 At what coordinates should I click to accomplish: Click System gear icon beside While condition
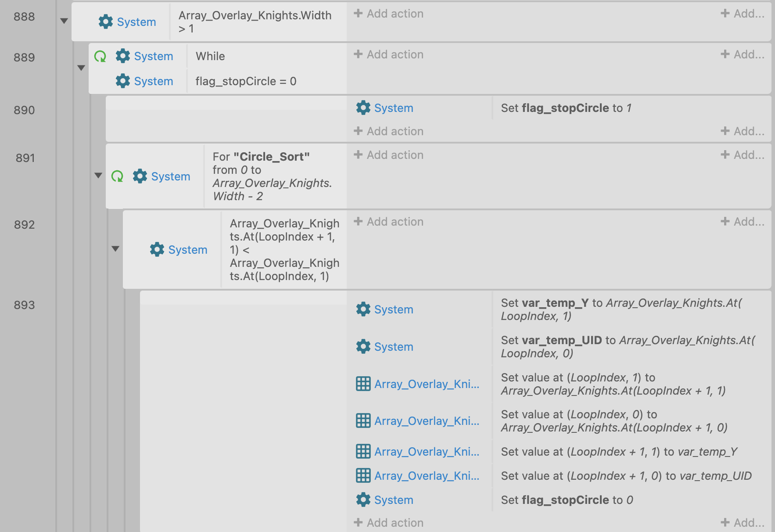pyautogui.click(x=122, y=56)
